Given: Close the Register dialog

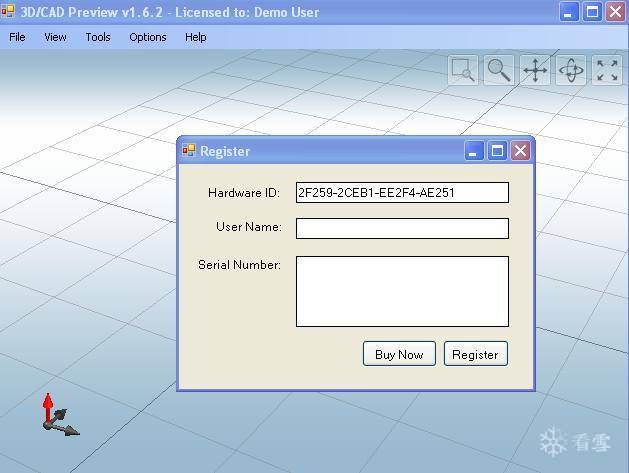Looking at the screenshot, I should pyautogui.click(x=520, y=151).
